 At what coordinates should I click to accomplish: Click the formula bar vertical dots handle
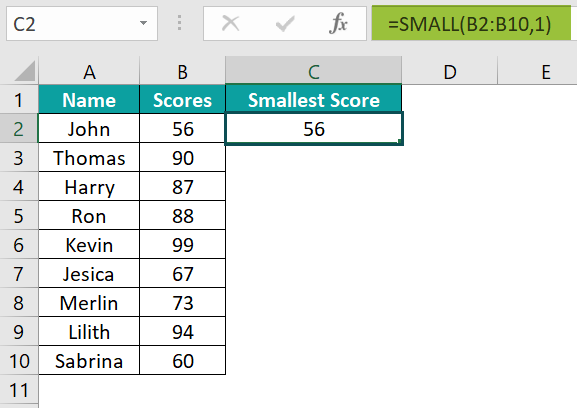pos(179,23)
